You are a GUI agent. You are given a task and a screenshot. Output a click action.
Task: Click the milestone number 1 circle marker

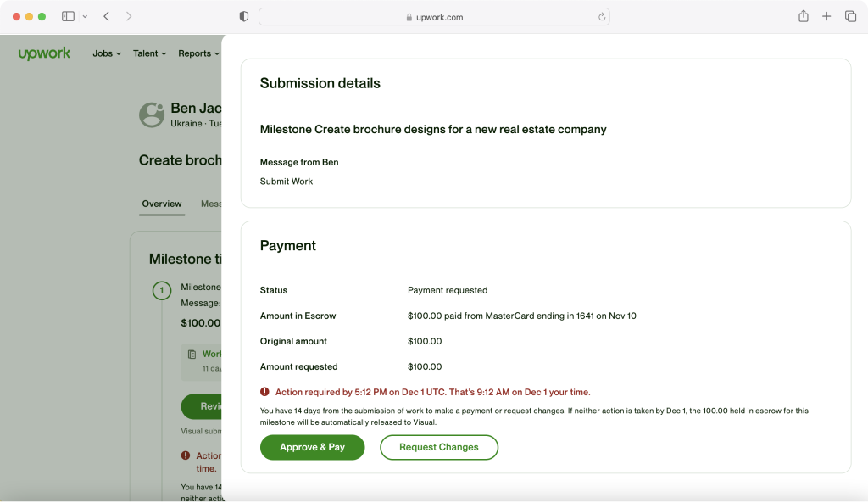(x=161, y=291)
